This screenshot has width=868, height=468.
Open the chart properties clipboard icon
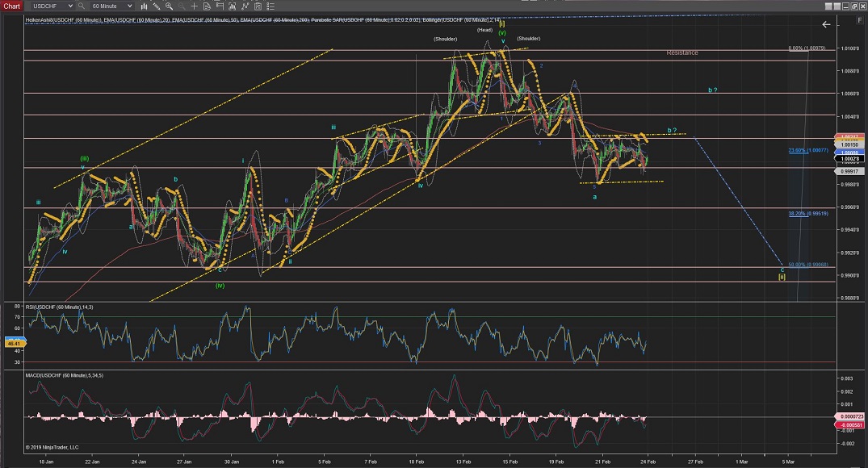258,6
